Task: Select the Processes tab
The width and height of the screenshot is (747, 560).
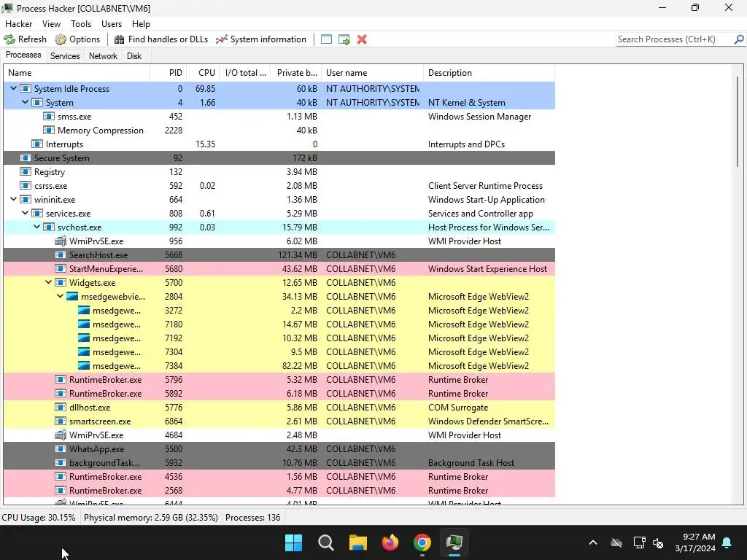Action: 23,55
